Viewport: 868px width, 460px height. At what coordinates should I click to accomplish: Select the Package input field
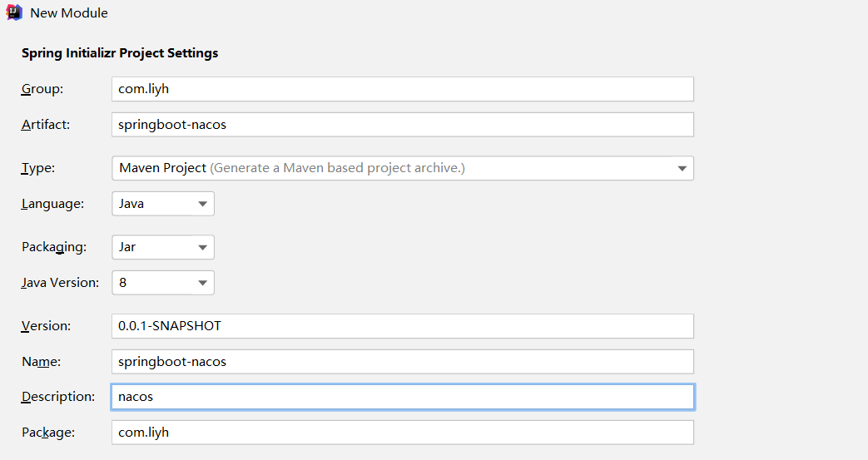(402, 433)
